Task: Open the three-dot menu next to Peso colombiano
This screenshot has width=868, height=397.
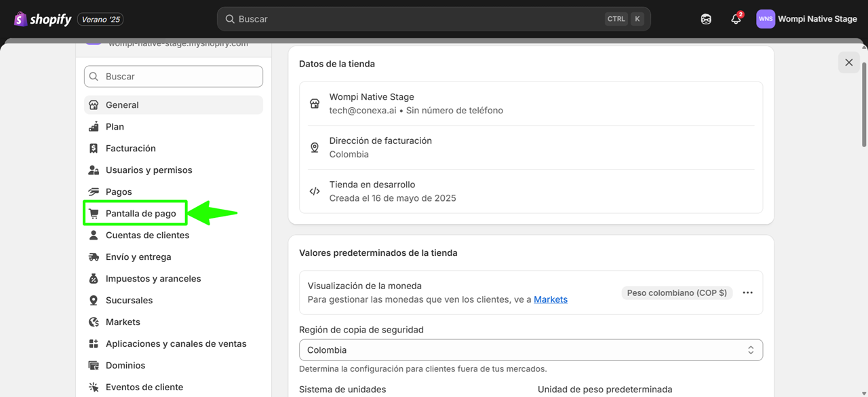Action: (x=747, y=292)
